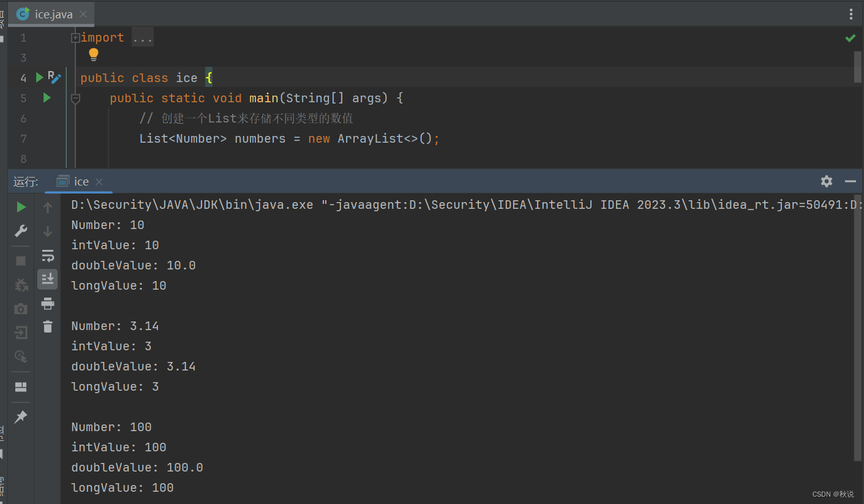This screenshot has height=504, width=864.
Task: Click the folded import ellipsis
Action: [x=143, y=38]
